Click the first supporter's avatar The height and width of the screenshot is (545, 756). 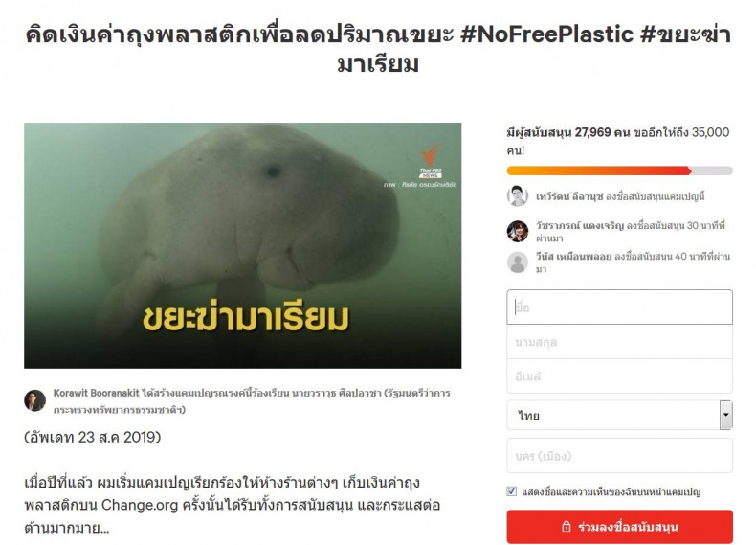(x=518, y=196)
